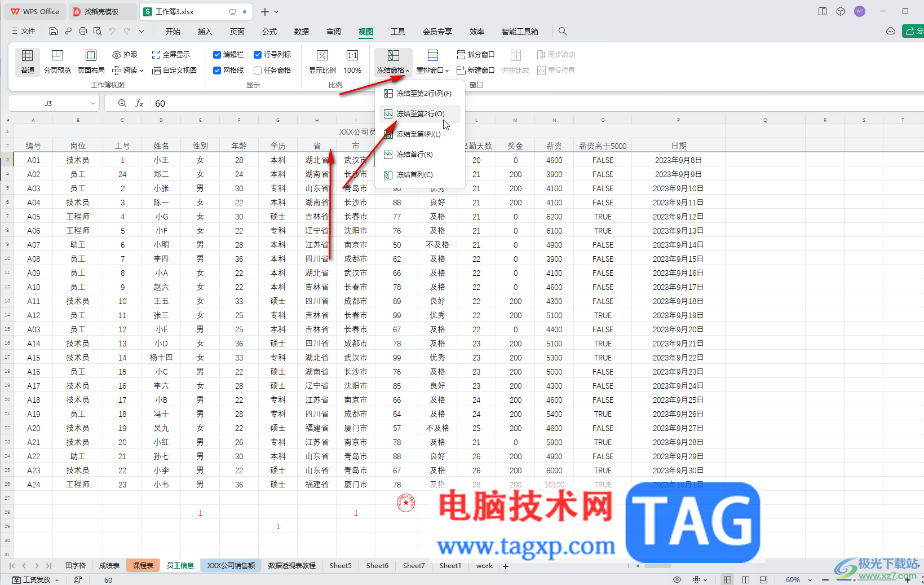Switch to Page Layout (页面布局) view

(x=91, y=61)
